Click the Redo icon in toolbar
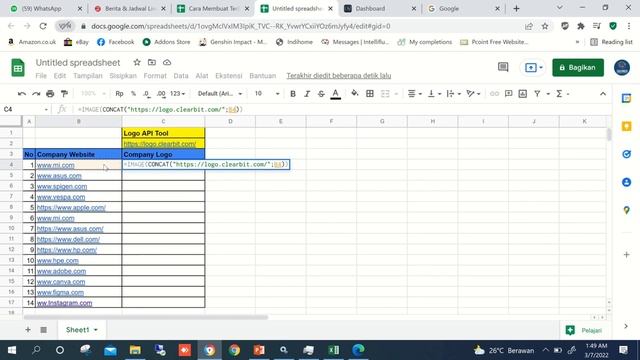Screen dimensions: 640x360 (x=36, y=94)
